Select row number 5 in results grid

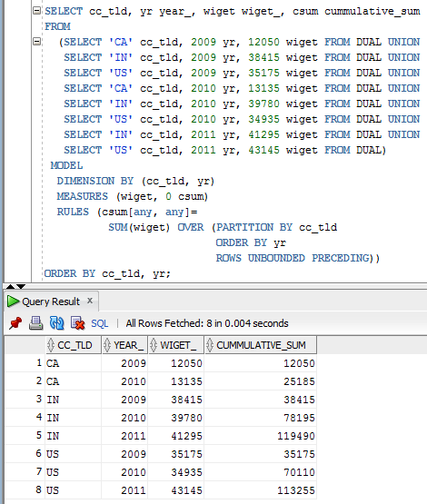point(25,436)
